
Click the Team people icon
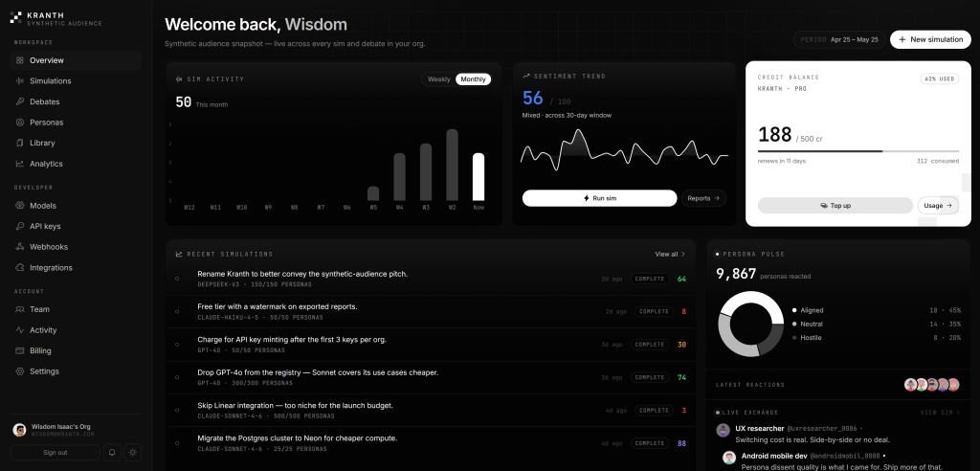click(20, 309)
